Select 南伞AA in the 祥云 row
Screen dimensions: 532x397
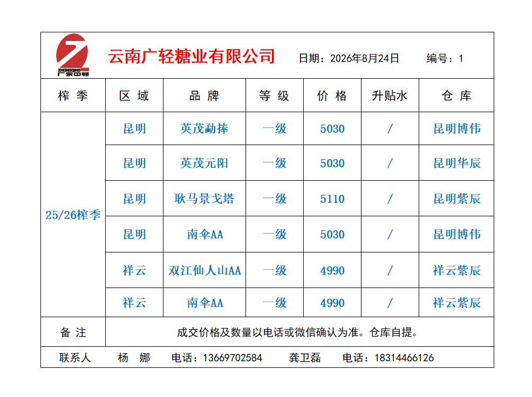[205, 303]
